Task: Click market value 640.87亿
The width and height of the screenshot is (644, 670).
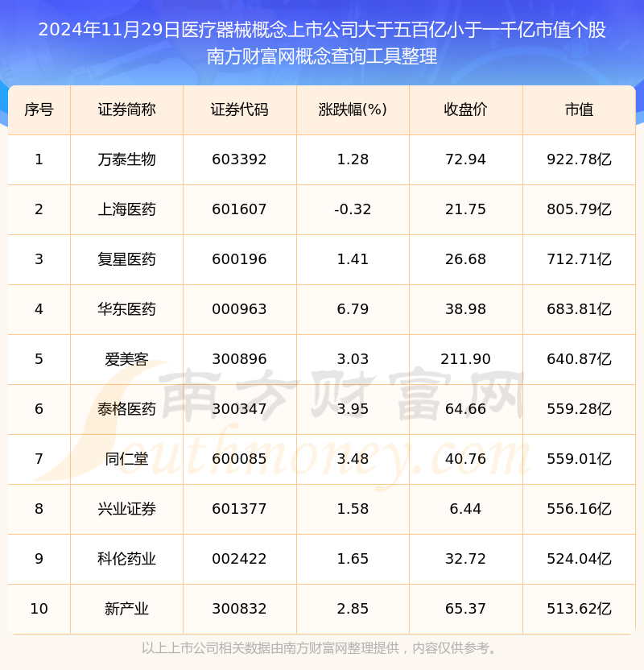Action: tap(579, 359)
